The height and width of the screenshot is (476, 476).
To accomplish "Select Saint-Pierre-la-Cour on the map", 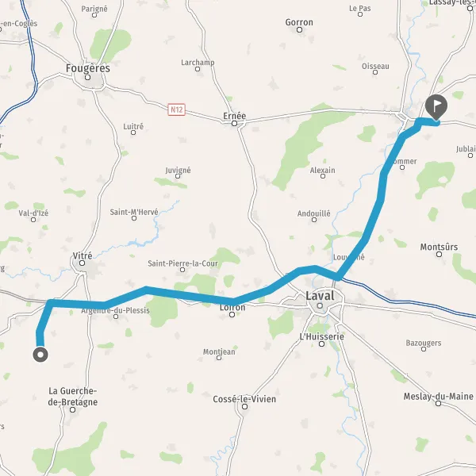I will click(x=182, y=263).
